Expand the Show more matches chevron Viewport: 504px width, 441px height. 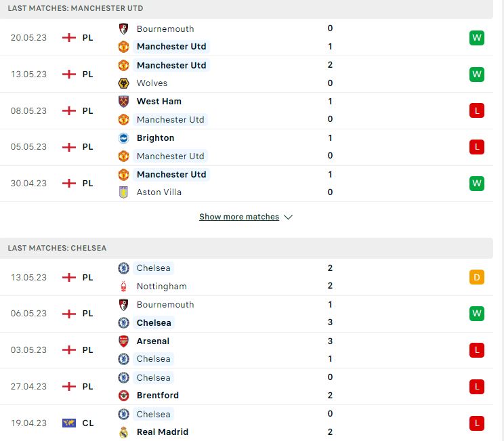[289, 217]
